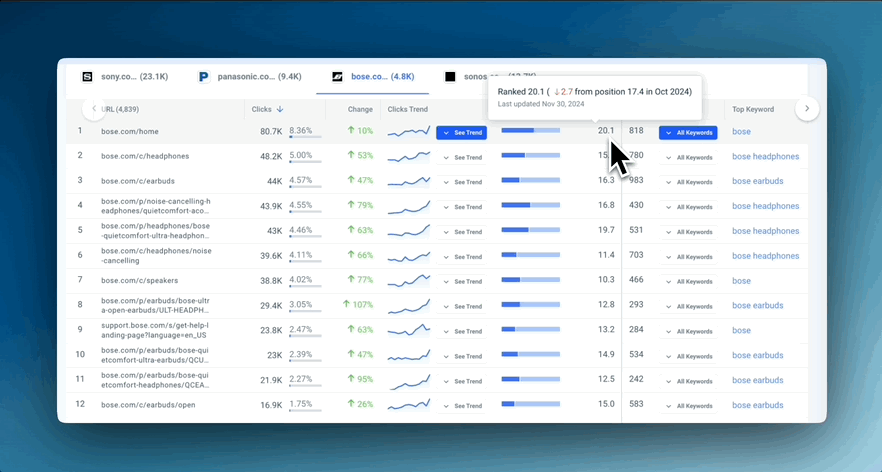Expand See Trend for bose.com/home
The image size is (882, 472).
(x=462, y=133)
